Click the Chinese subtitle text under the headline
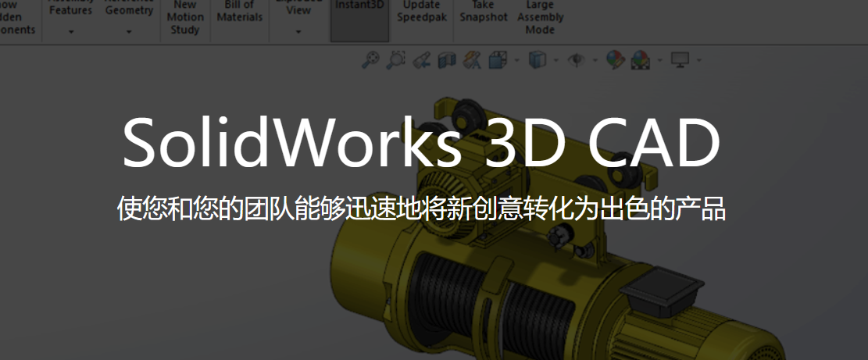Viewport: 868px width, 360px height. 421,209
